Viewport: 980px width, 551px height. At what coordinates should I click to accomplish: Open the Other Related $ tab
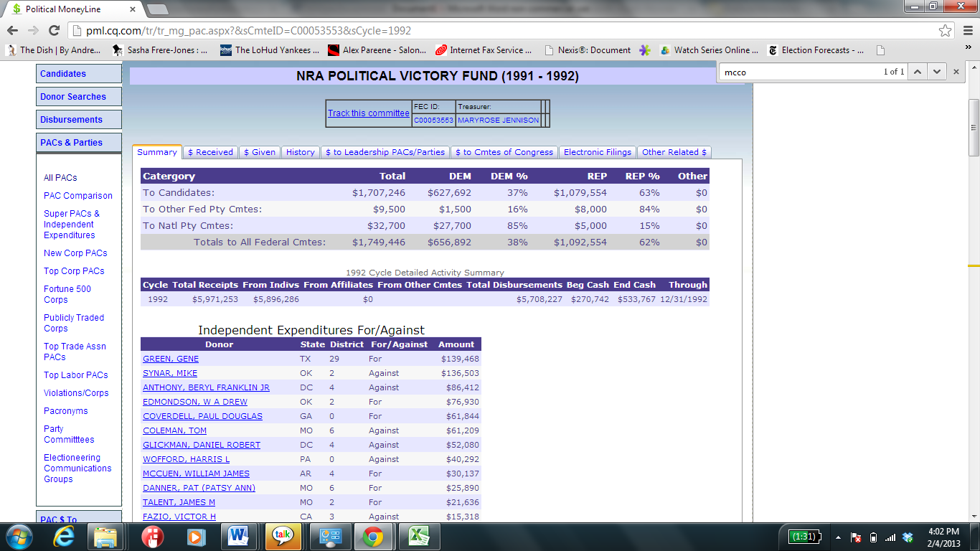tap(674, 152)
